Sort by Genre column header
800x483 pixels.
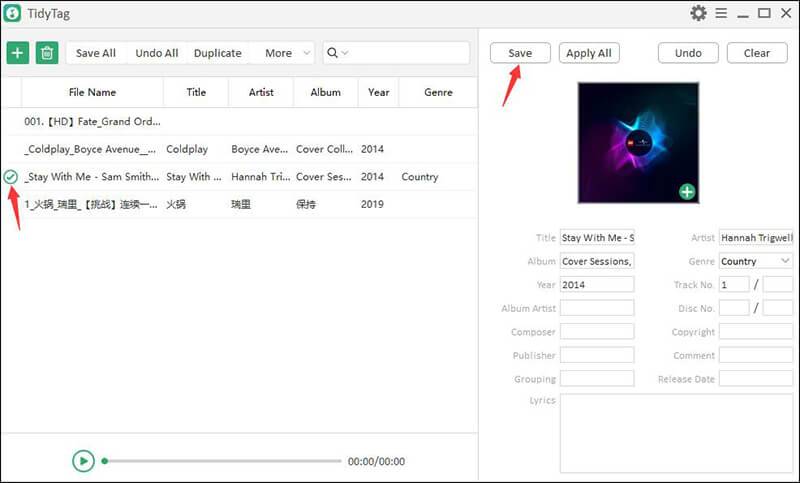[438, 92]
